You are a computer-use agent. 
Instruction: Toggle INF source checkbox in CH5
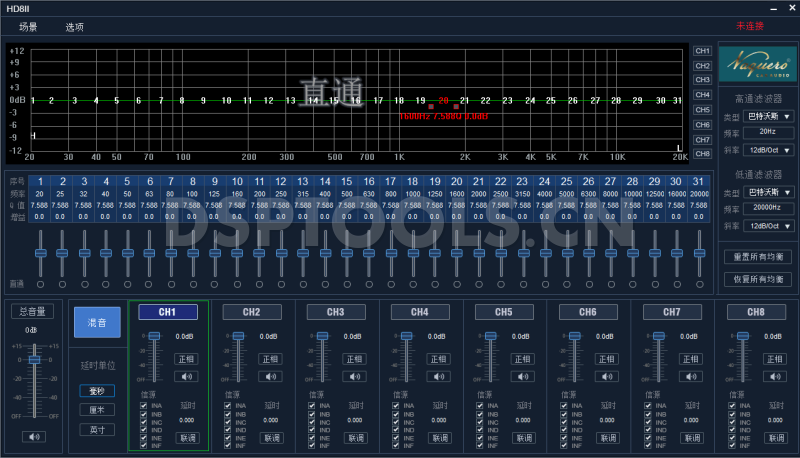click(x=480, y=443)
